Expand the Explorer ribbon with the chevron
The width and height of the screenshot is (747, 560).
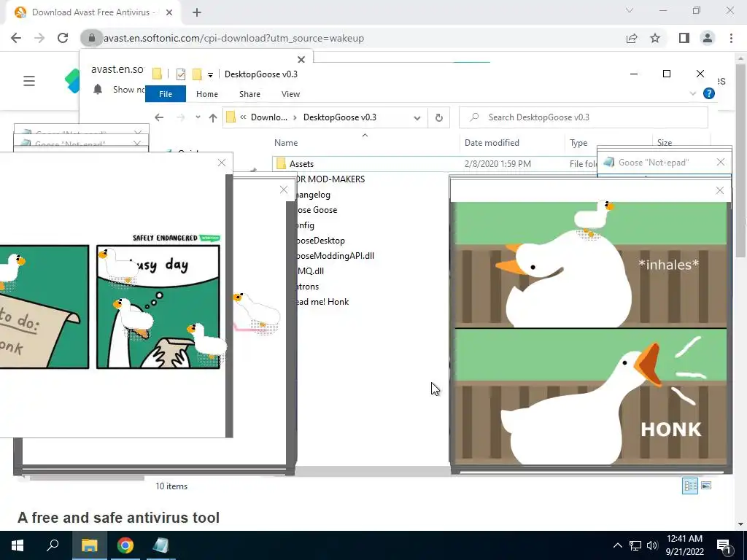(693, 94)
